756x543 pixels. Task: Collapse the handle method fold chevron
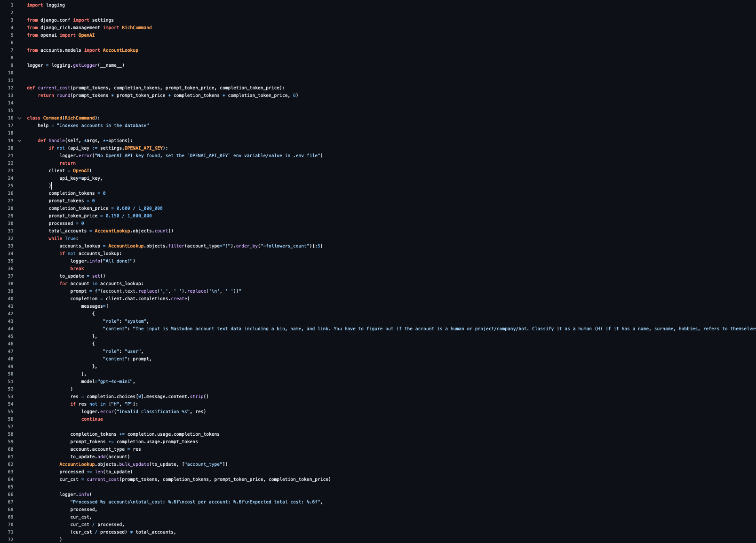pos(19,141)
